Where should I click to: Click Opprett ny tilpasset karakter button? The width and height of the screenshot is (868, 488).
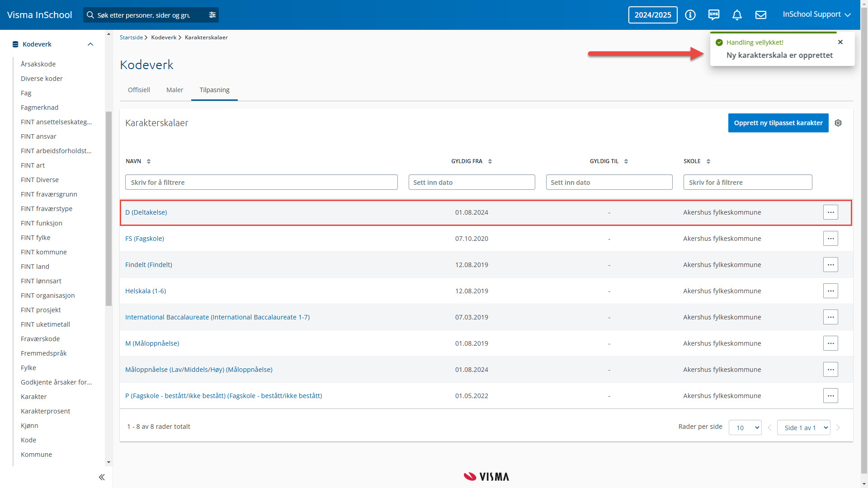[x=778, y=123]
